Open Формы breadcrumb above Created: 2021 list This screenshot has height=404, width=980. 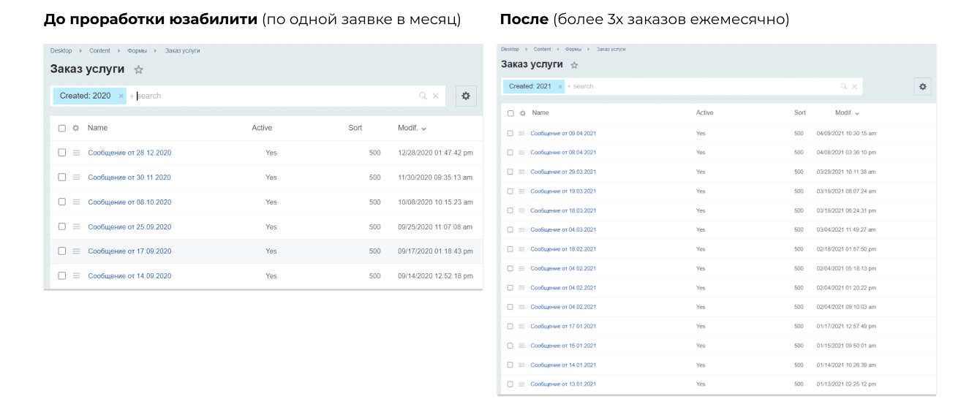click(573, 49)
